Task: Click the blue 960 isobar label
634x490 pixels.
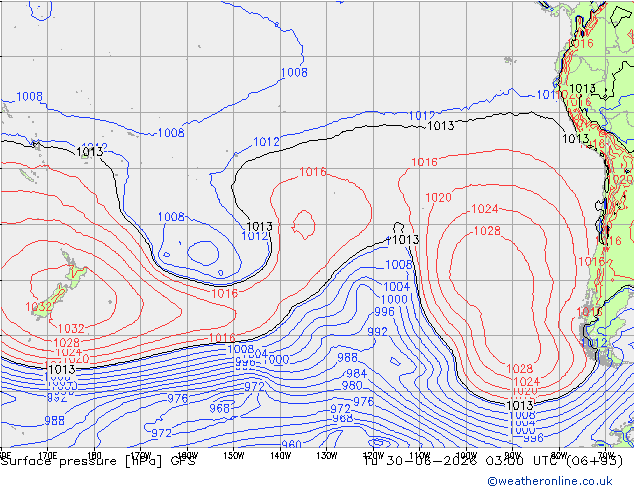Action: pos(291,444)
